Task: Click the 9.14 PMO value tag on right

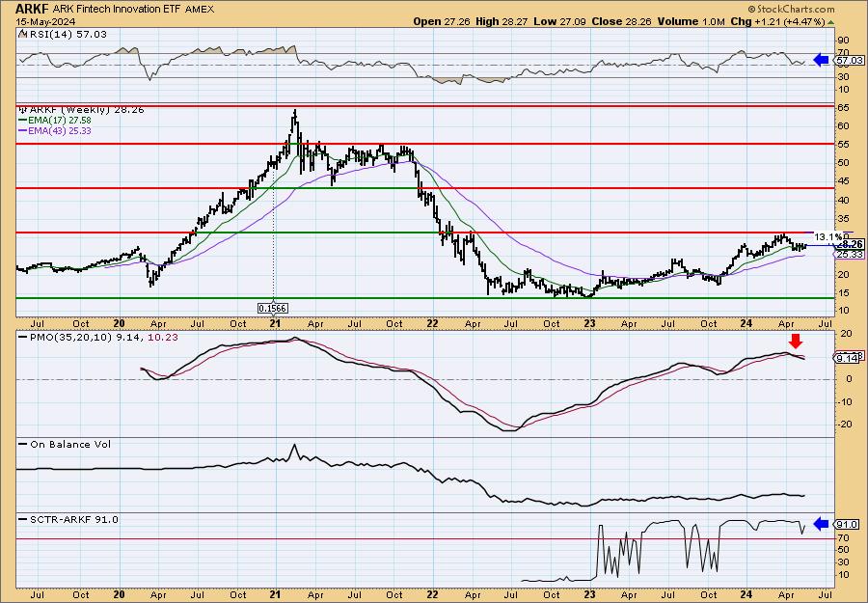Action: pyautogui.click(x=847, y=358)
